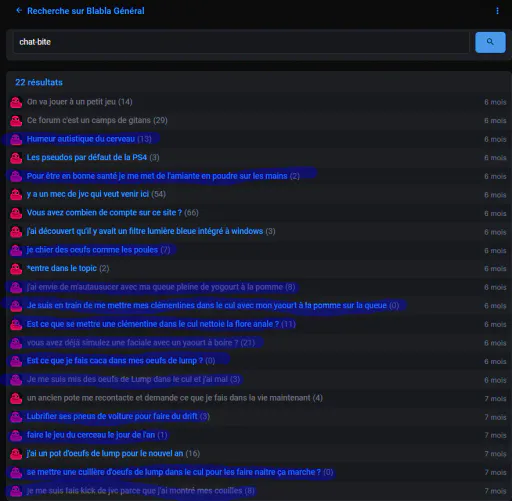This screenshot has width=512, height=501.
Task: Click "6 mois" date on the petit jeu row
Action: coord(495,102)
